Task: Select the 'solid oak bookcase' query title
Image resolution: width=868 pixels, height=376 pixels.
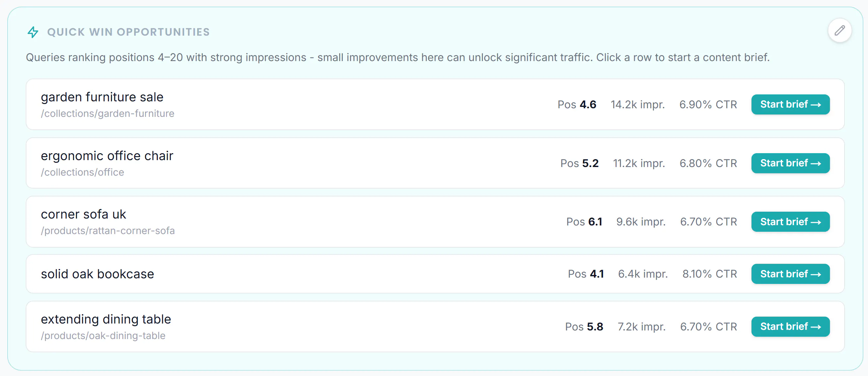Action: click(x=97, y=274)
